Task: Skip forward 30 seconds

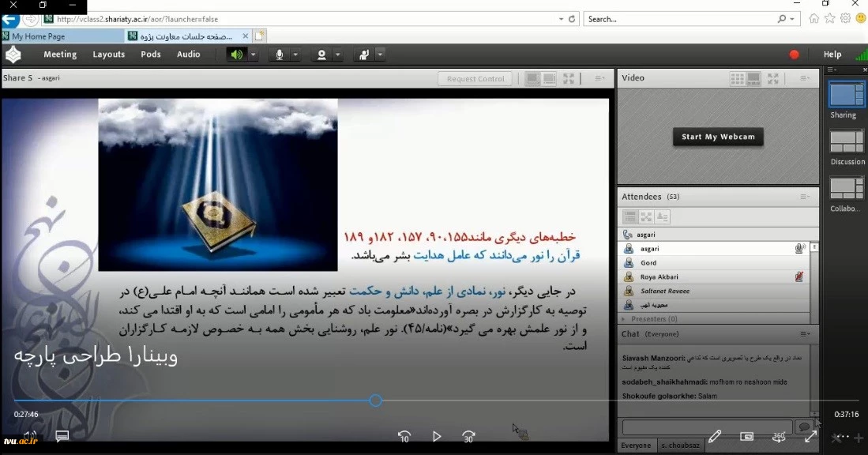Action: [x=468, y=436]
